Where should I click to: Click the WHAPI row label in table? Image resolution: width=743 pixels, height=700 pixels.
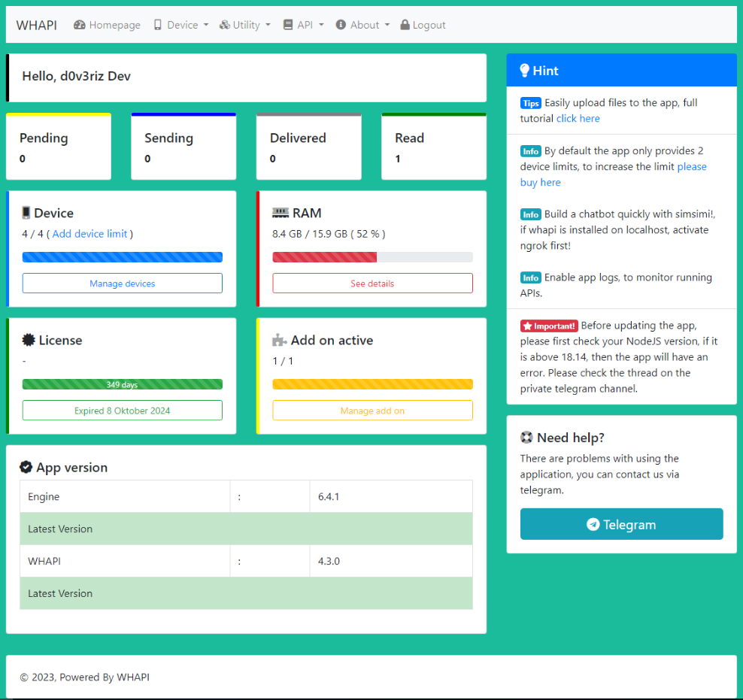click(x=44, y=561)
